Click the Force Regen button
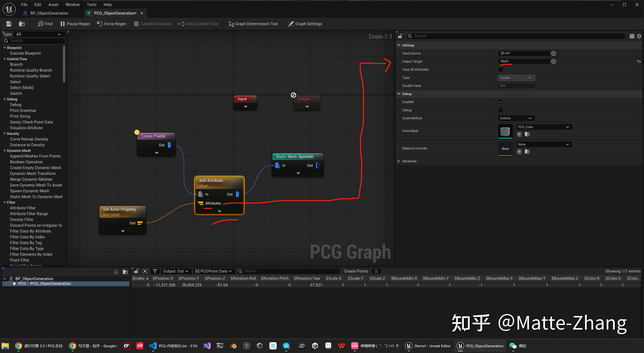The width and height of the screenshot is (644, 353). 112,24
